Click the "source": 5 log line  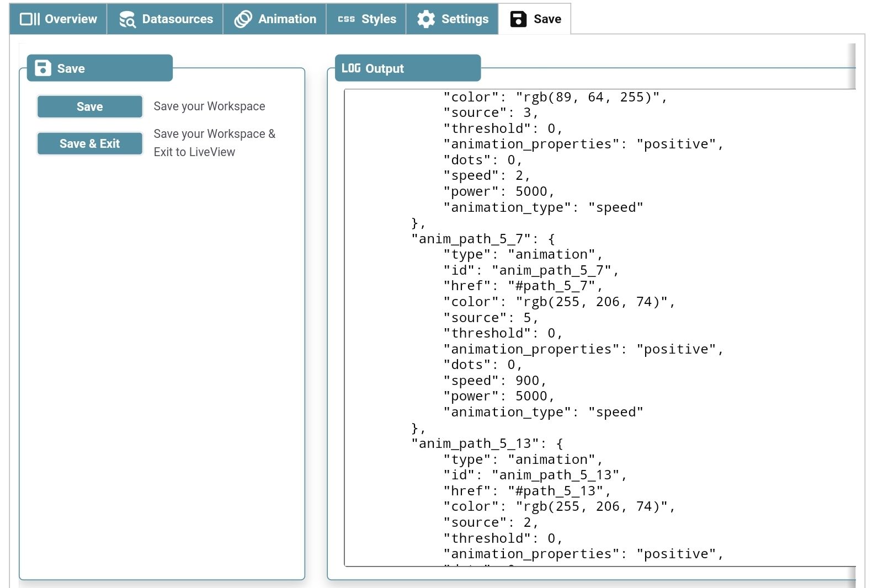pyautogui.click(x=491, y=318)
